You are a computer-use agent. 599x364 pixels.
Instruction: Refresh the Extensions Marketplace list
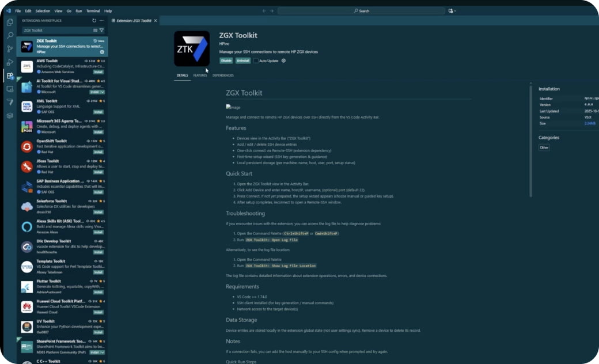click(94, 21)
